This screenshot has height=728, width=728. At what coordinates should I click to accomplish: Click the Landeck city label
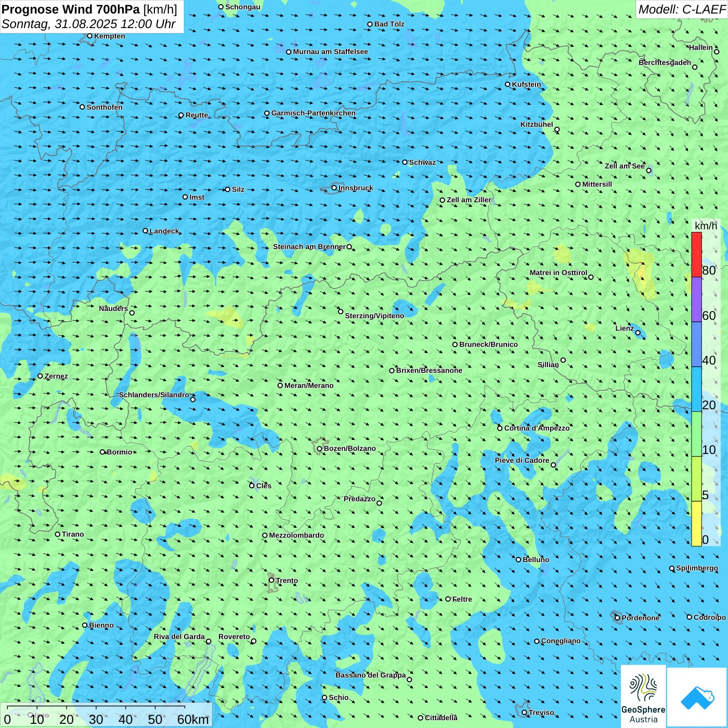[x=164, y=231]
